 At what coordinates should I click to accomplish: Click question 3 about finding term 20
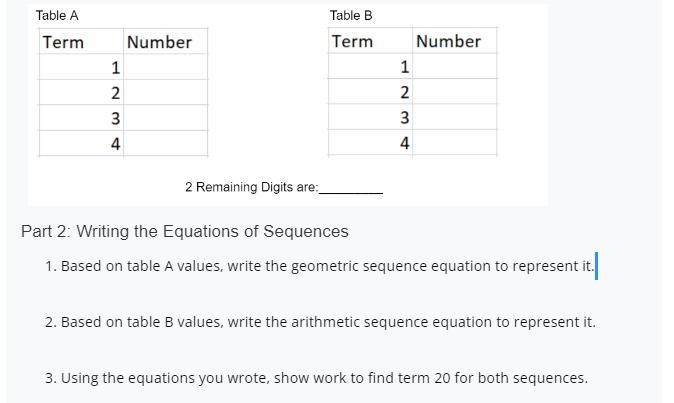tap(316, 378)
